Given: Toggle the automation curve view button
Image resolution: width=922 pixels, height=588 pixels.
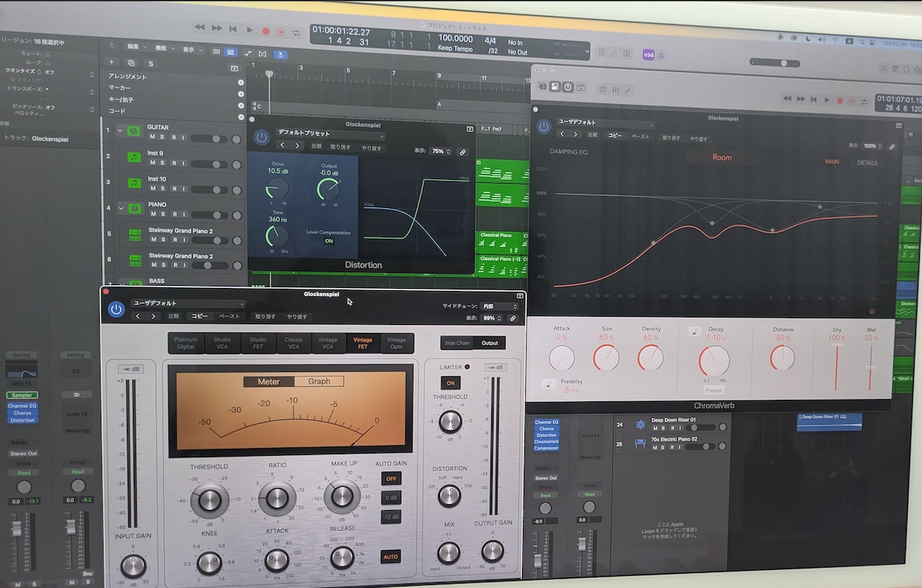Looking at the screenshot, I should click(248, 53).
